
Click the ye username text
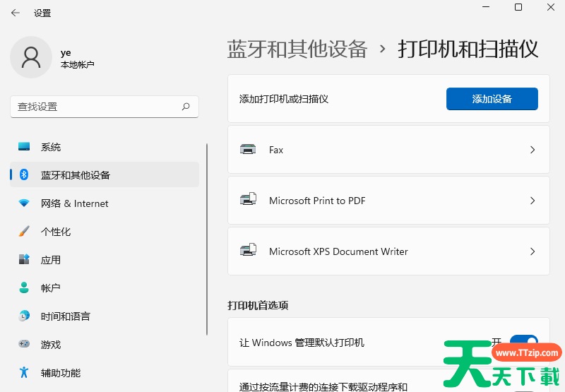tap(66, 52)
